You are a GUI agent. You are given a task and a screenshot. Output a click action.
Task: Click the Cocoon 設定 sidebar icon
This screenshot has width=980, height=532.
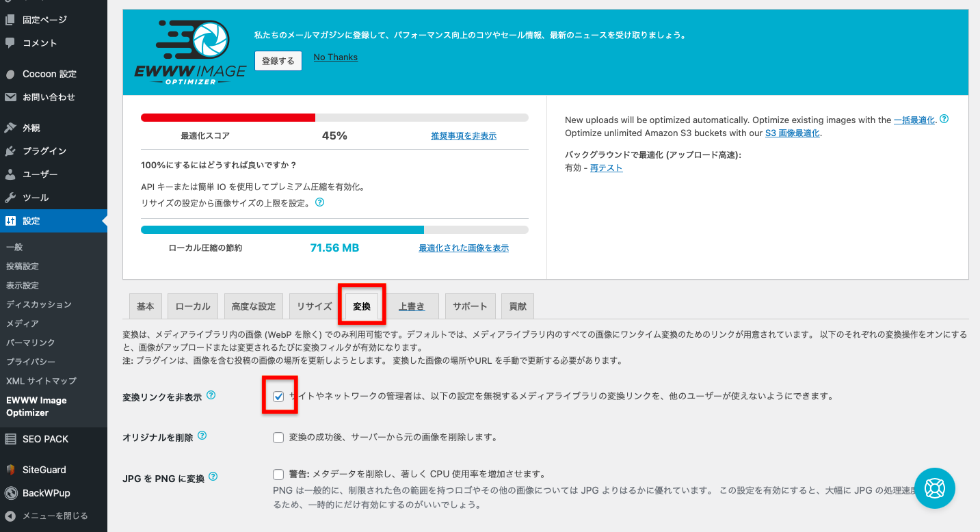click(10, 74)
